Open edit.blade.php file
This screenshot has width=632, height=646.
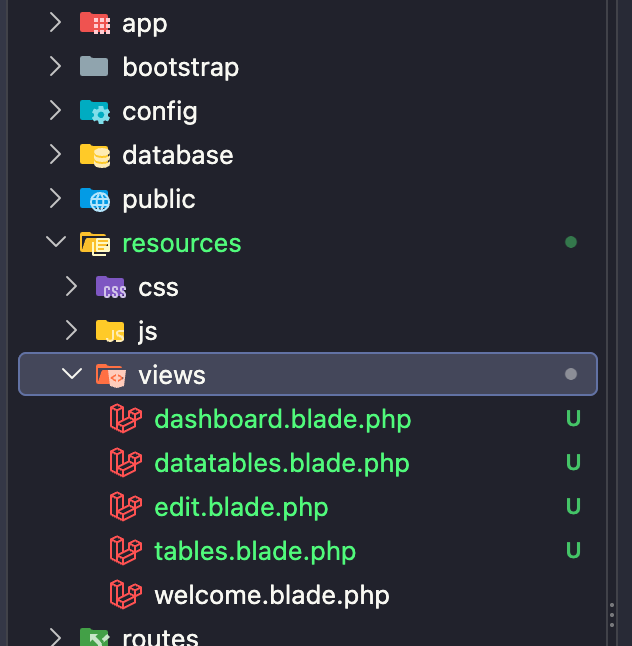tap(241, 508)
